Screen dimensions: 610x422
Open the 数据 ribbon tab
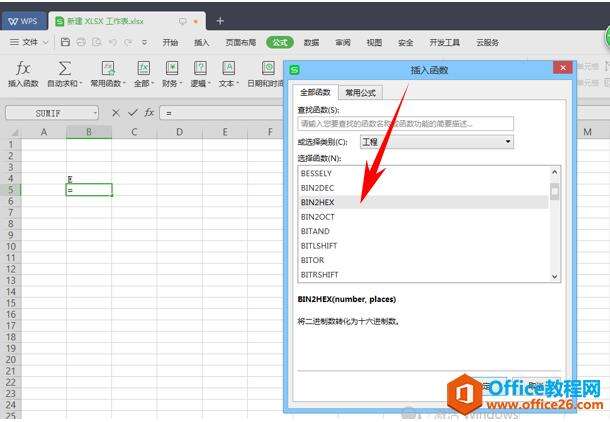point(311,43)
